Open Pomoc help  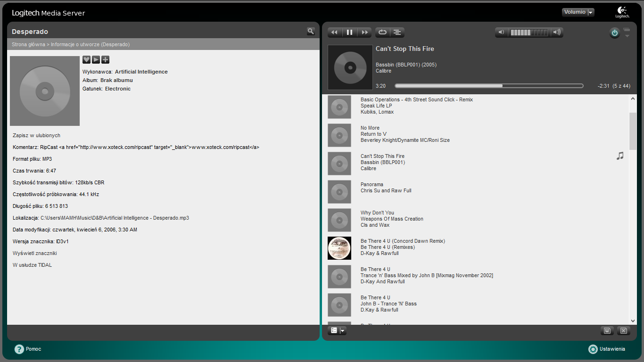coord(28,349)
